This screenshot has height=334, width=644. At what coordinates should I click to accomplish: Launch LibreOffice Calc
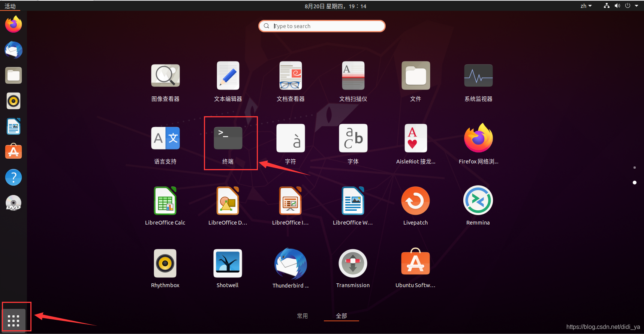pyautogui.click(x=165, y=206)
